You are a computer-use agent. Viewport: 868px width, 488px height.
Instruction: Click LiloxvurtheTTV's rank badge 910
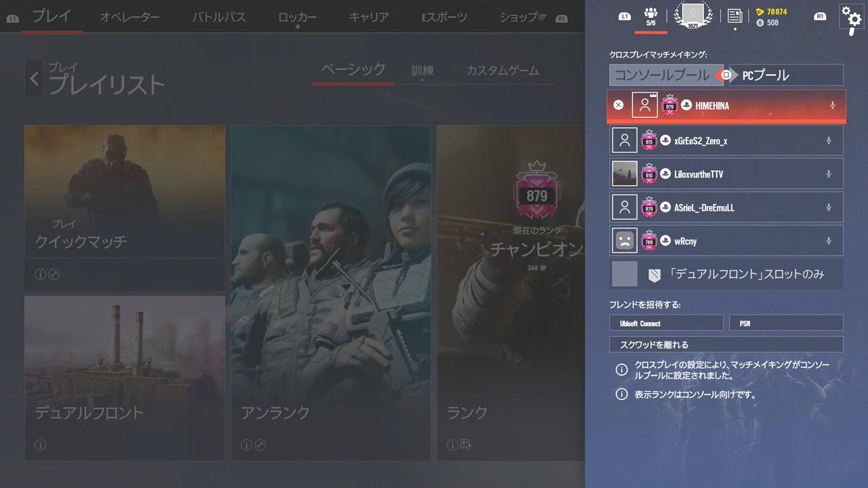649,174
